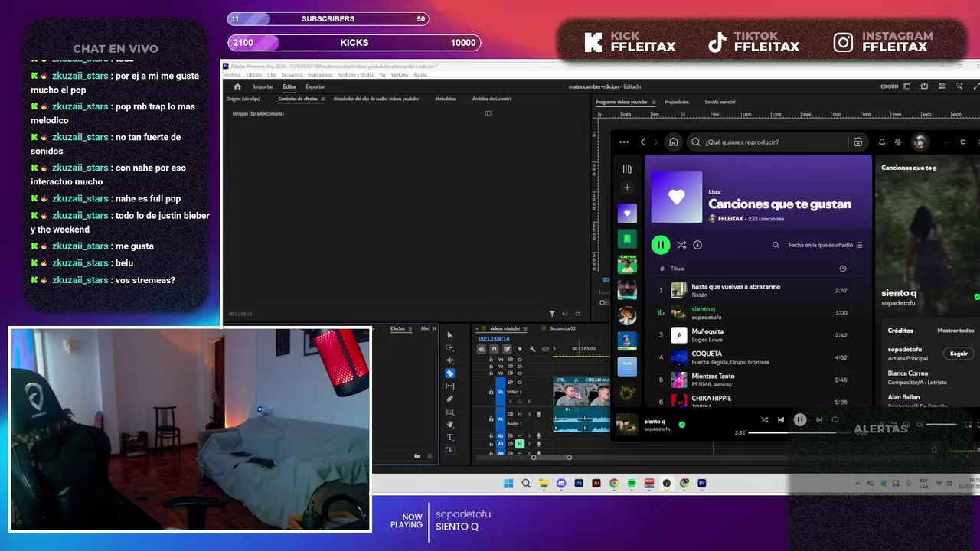
Task: Toggle V3 track visibility eye
Action: [x=520, y=366]
